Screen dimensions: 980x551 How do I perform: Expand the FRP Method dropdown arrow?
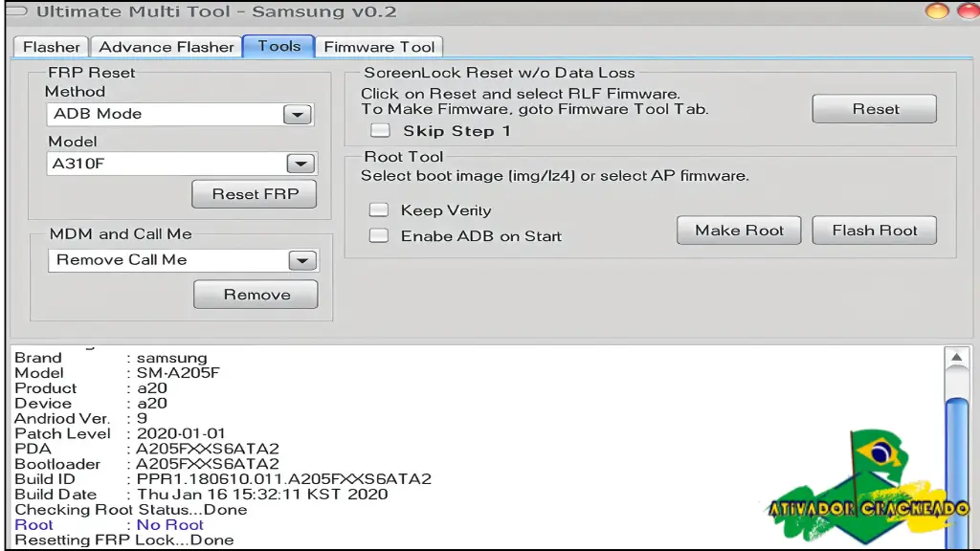click(297, 115)
